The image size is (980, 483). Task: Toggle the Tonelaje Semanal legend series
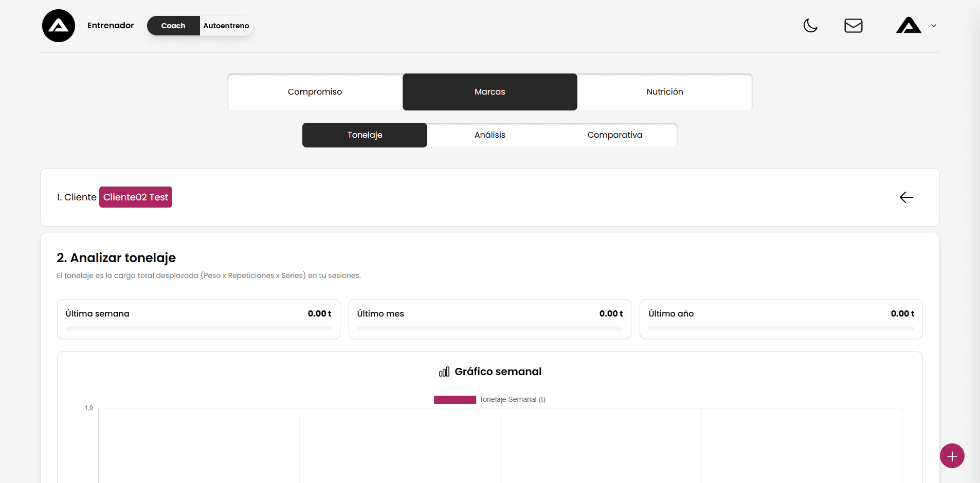(489, 399)
